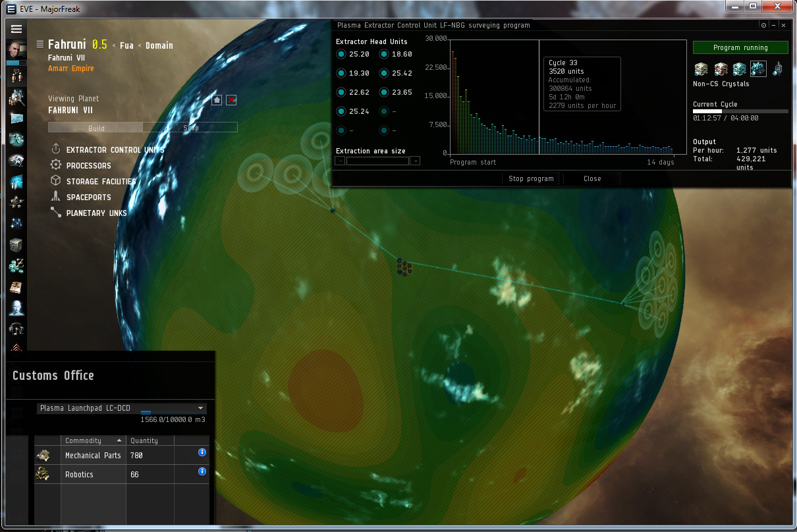Click the Domain region breadcrumb
Viewport: 797px width, 532px height.
[x=159, y=45]
